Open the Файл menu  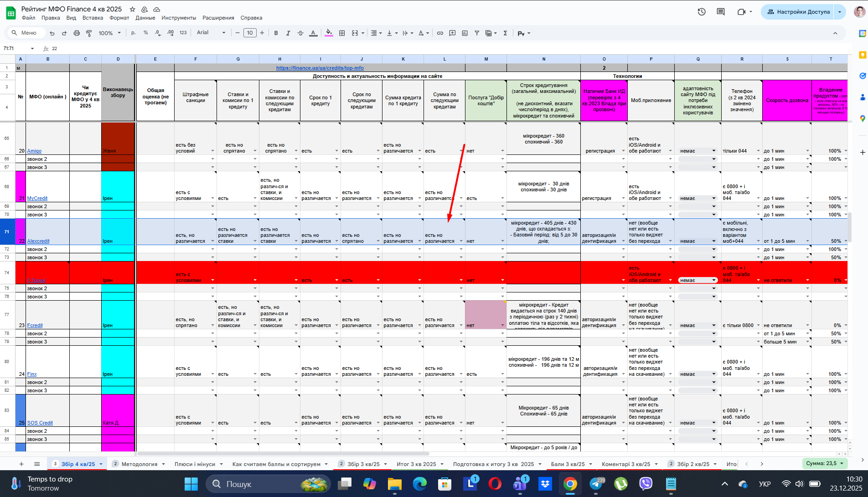tap(28, 18)
